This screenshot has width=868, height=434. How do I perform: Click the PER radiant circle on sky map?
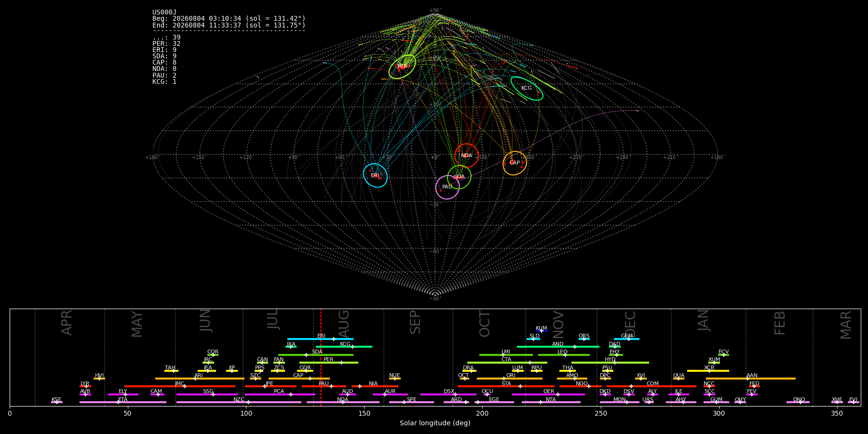click(x=402, y=67)
